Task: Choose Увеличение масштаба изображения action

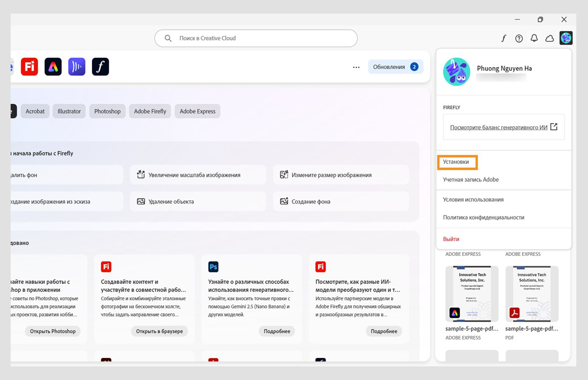Action: 198,175
